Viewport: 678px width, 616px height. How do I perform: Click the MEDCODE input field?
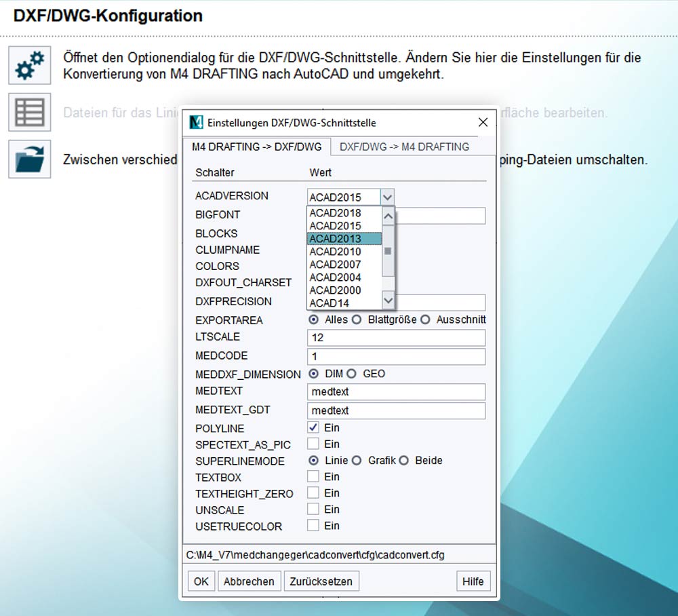[x=396, y=356]
